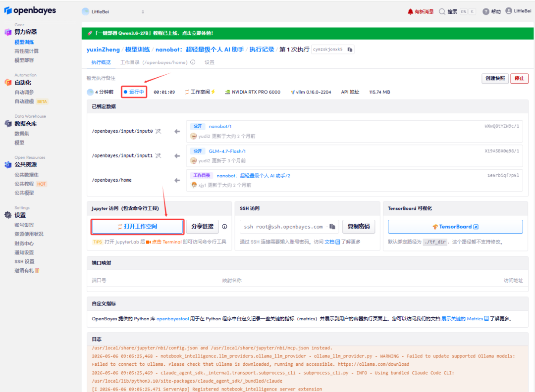This screenshot has width=535, height=392.
Task: Open 自动建模 BETA in the sidebar
Action: [31, 101]
